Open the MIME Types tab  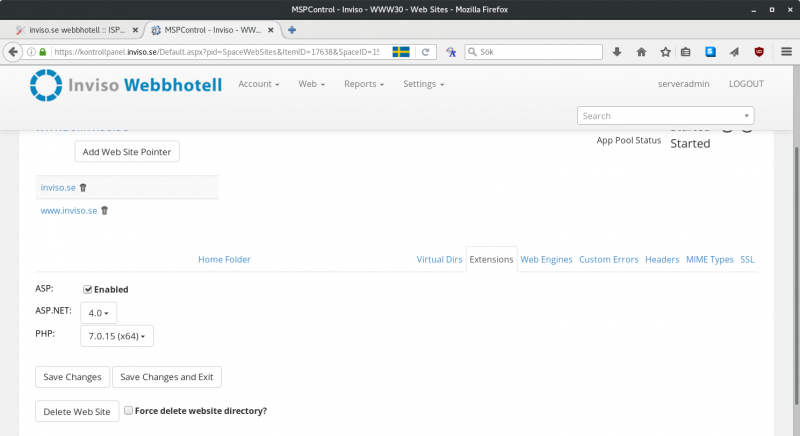pyautogui.click(x=710, y=260)
